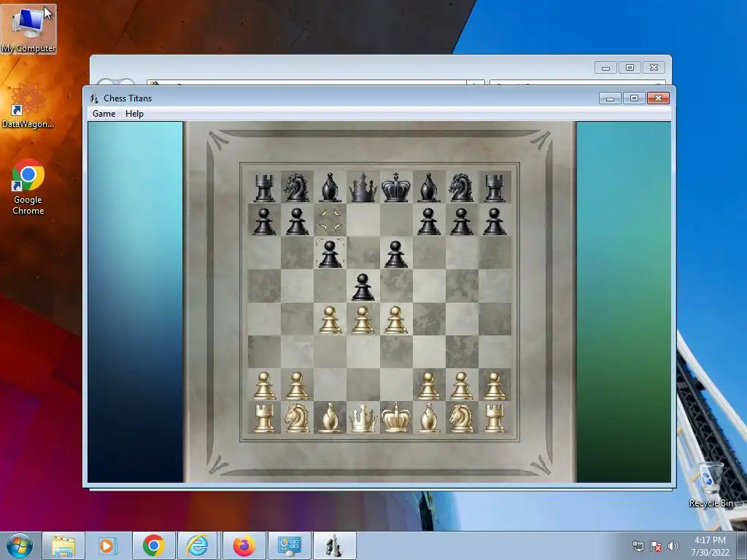This screenshot has height=560, width=747.
Task: Select the white knight on g1
Action: click(461, 418)
